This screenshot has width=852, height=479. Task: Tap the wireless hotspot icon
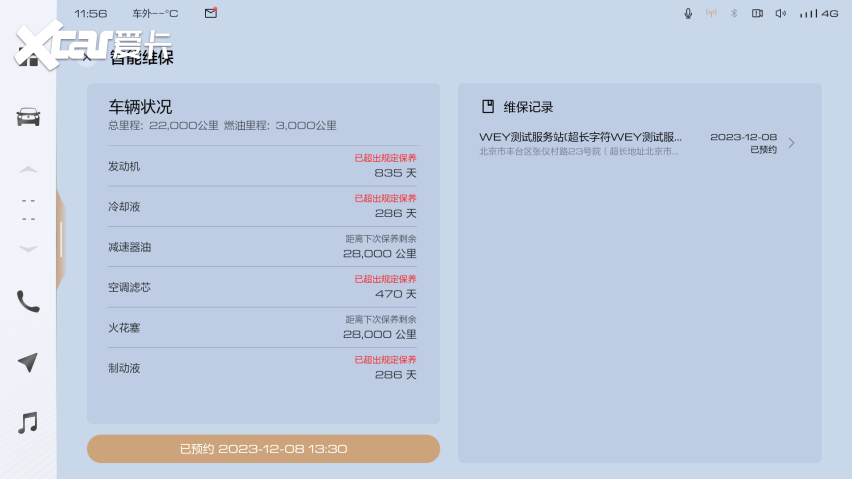[711, 13]
